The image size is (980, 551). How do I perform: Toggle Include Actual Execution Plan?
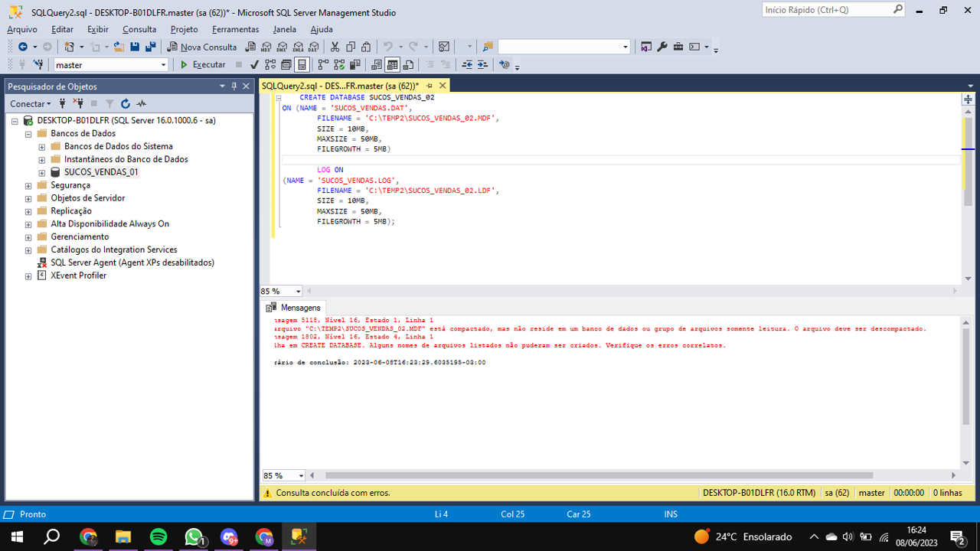(323, 65)
